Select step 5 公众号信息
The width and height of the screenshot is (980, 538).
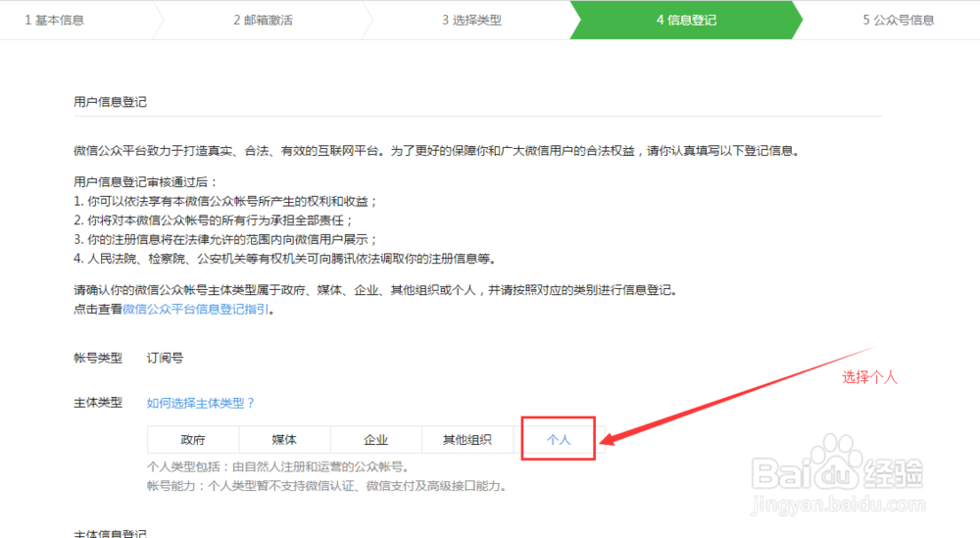coord(899,20)
